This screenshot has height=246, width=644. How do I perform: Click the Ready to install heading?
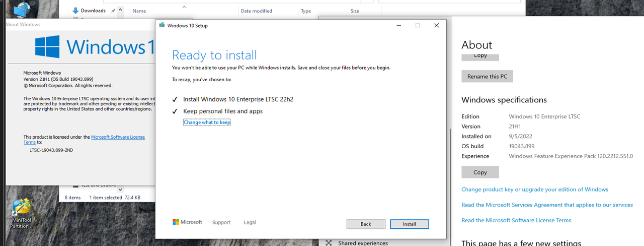(214, 55)
